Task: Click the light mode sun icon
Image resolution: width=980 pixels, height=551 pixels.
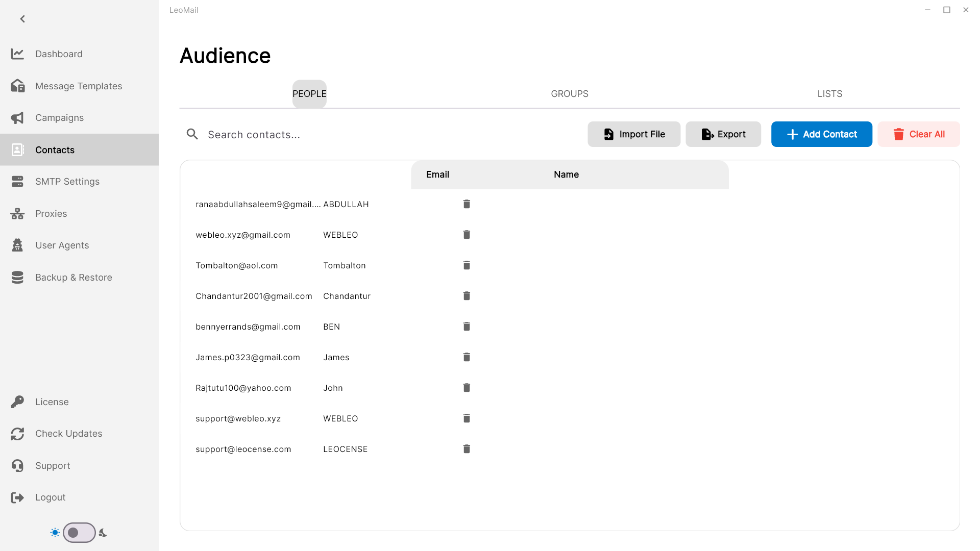Action: 55,533
